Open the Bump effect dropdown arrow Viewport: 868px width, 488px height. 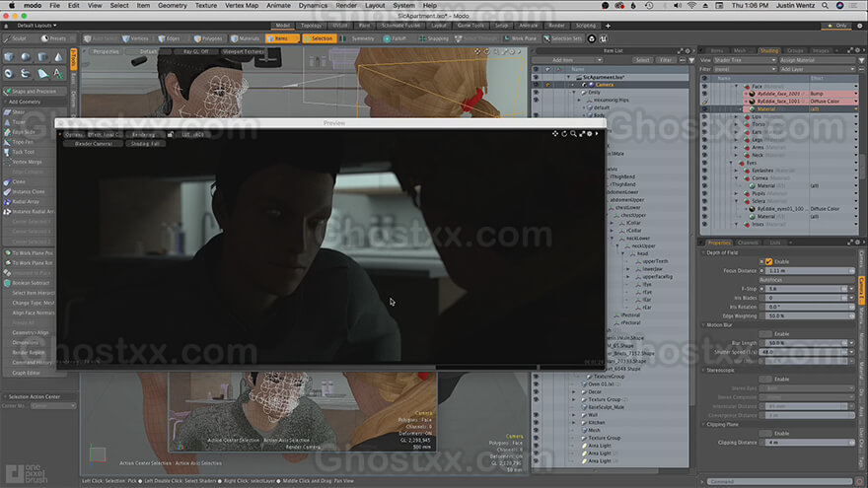(x=856, y=94)
